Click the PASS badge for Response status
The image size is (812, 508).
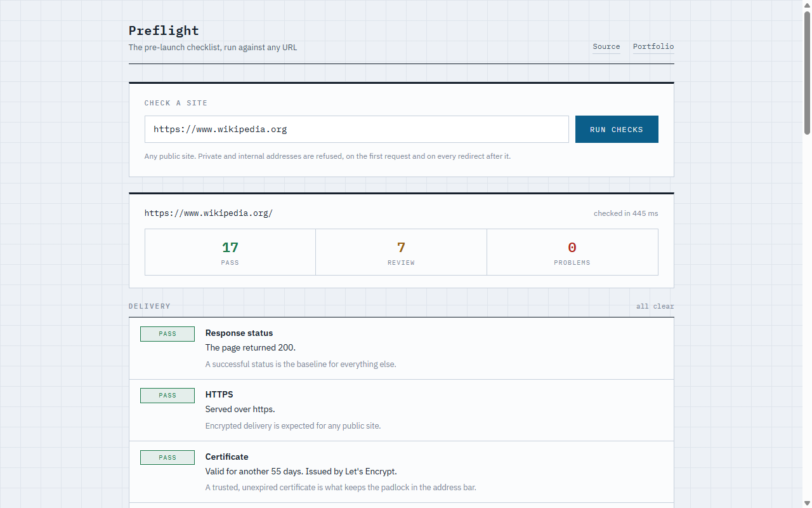(x=167, y=334)
